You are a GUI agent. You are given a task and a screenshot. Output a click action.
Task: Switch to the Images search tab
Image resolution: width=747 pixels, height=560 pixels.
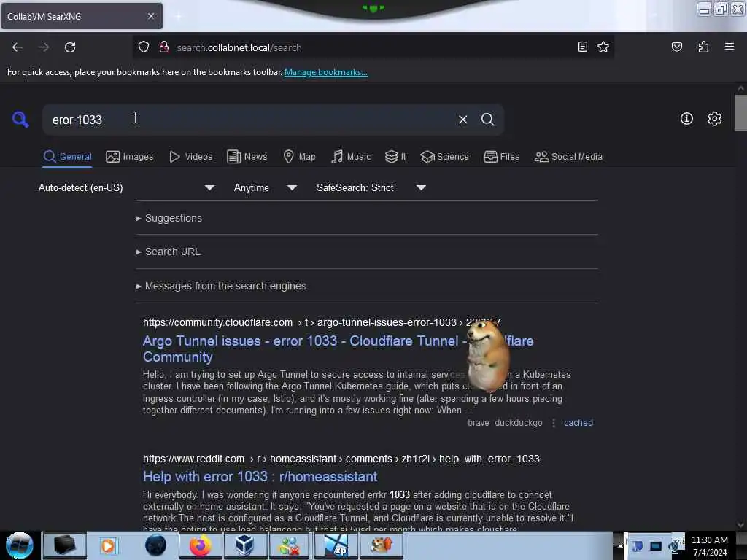pyautogui.click(x=130, y=157)
